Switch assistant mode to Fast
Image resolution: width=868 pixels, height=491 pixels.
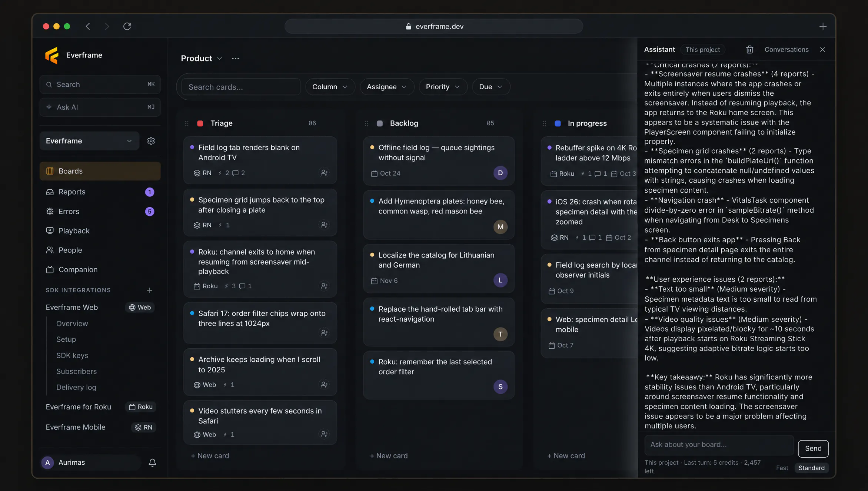(x=782, y=468)
